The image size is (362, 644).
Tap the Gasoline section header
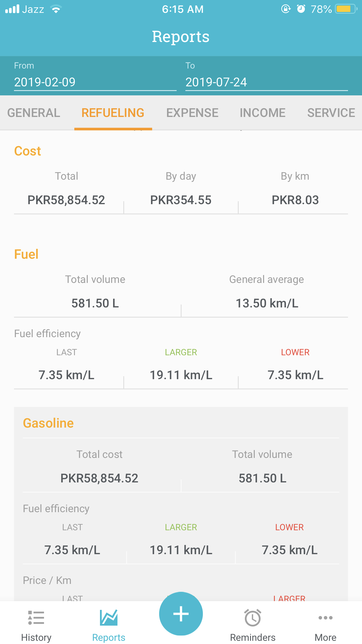click(48, 423)
